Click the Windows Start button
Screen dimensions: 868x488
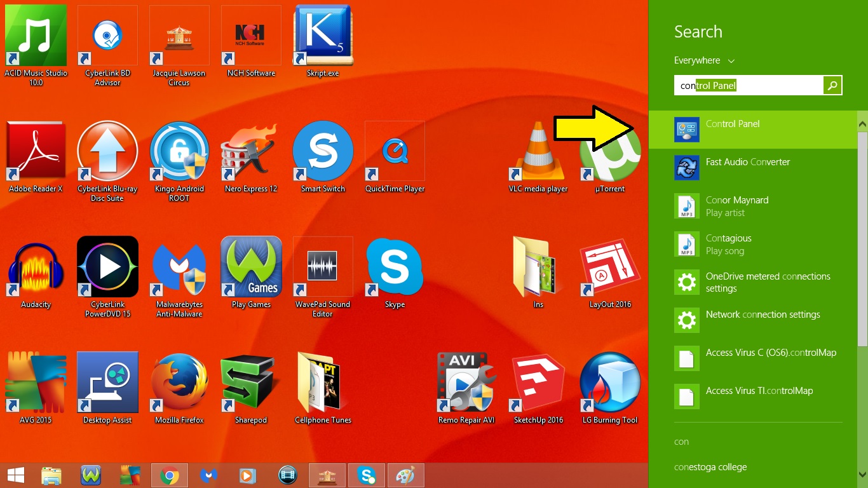pyautogui.click(x=16, y=475)
